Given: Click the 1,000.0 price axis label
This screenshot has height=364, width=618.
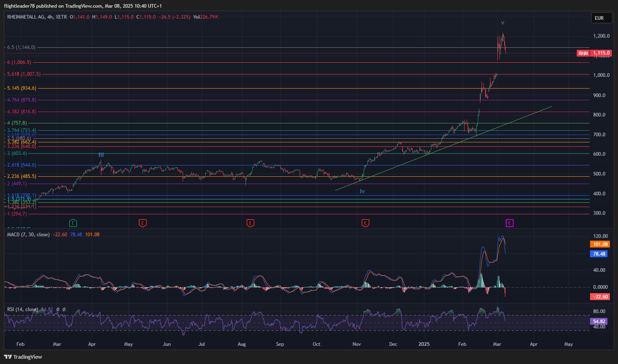Looking at the screenshot, I should [x=601, y=75].
